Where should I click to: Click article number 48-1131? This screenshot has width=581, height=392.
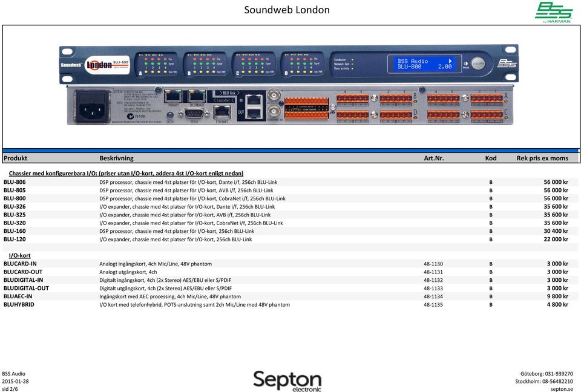pos(433,272)
